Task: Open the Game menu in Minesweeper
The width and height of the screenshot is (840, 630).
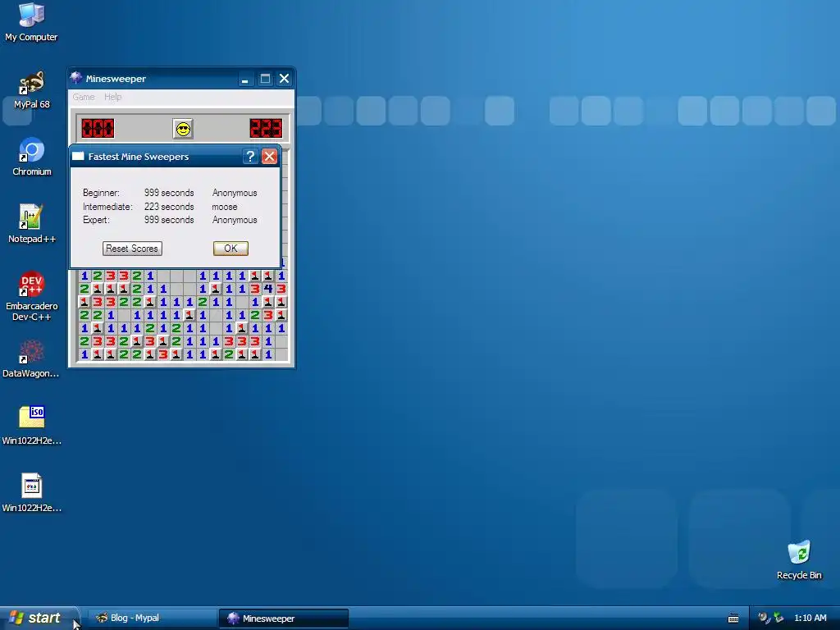Action: 84,97
